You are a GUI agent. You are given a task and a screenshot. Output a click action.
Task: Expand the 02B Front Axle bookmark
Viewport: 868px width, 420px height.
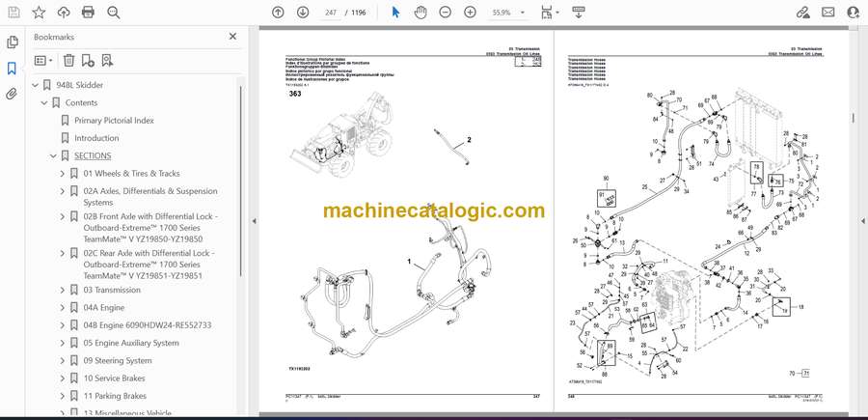[62, 216]
